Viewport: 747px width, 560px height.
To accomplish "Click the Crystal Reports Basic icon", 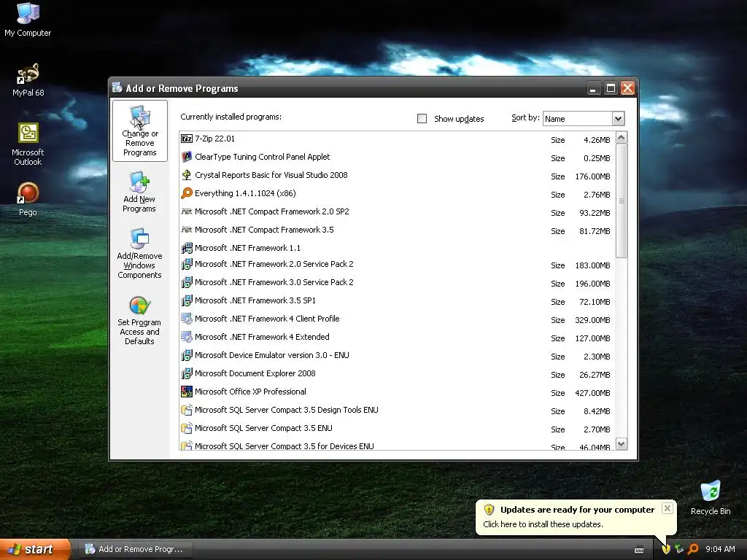I will pos(187,175).
